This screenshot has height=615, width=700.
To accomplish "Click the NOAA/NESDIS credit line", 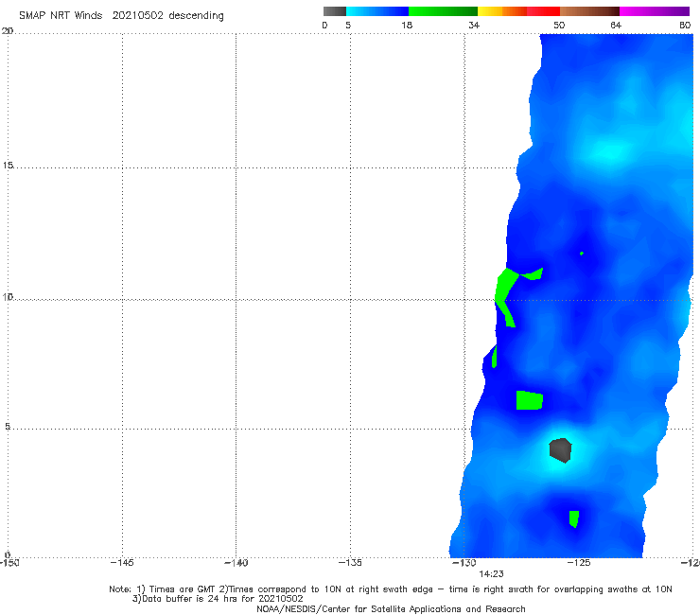I will pyautogui.click(x=391, y=609).
